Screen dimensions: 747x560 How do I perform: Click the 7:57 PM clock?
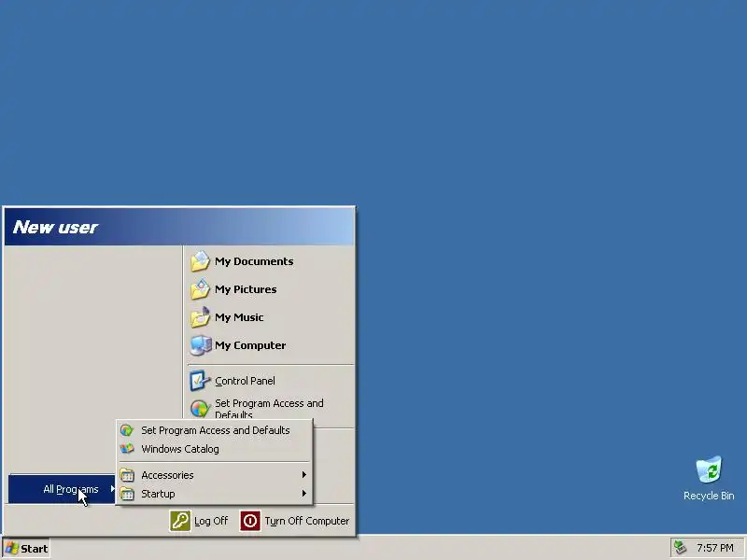click(x=714, y=548)
